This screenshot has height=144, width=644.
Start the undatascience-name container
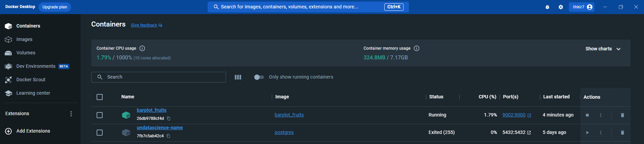(587, 133)
